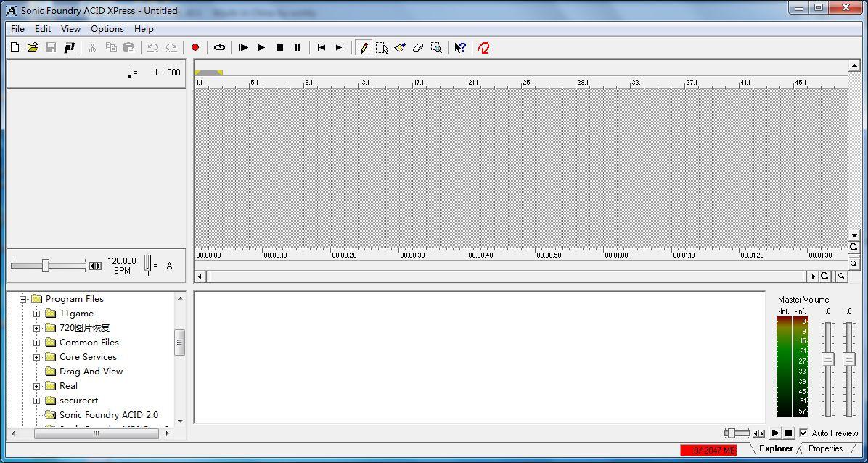Uncheck the Auto Preview checkbox
This screenshot has width=868, height=463.
click(x=803, y=433)
